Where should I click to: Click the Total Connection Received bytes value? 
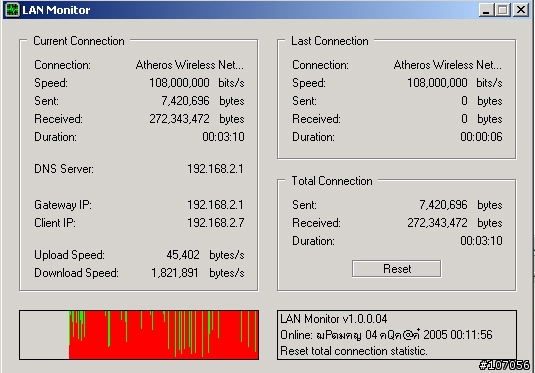click(x=437, y=223)
